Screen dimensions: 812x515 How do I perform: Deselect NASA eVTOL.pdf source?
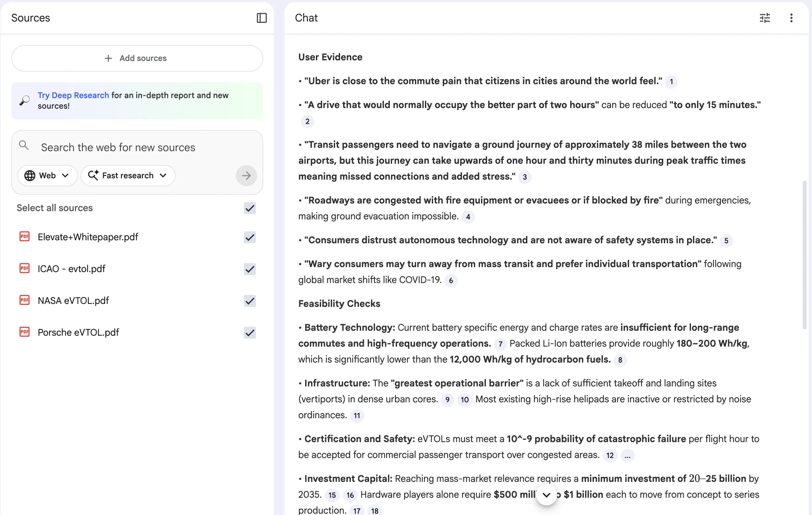[x=249, y=301]
